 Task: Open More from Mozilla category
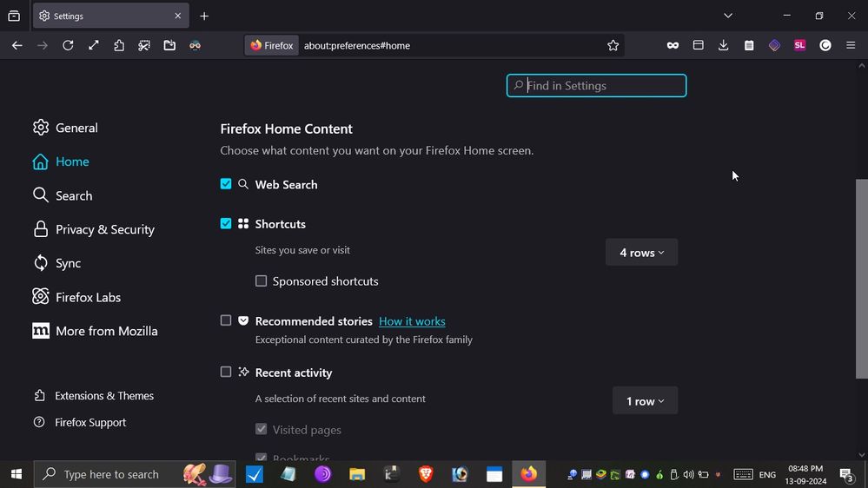click(96, 331)
